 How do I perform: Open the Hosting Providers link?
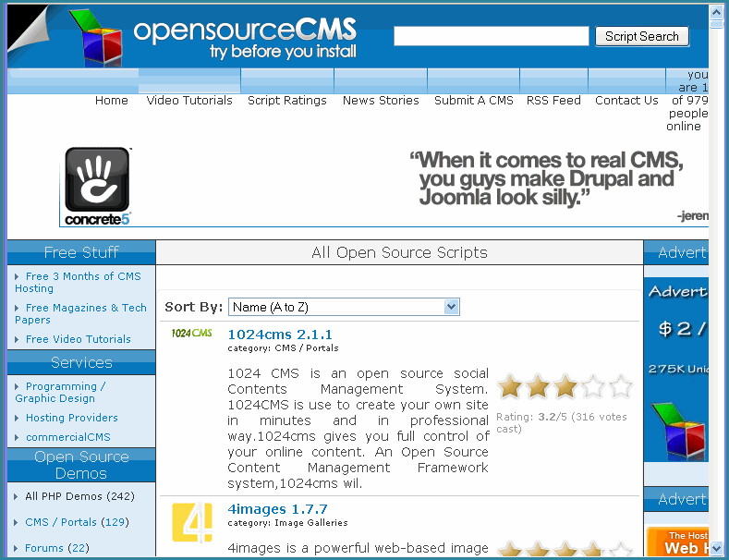pos(71,418)
